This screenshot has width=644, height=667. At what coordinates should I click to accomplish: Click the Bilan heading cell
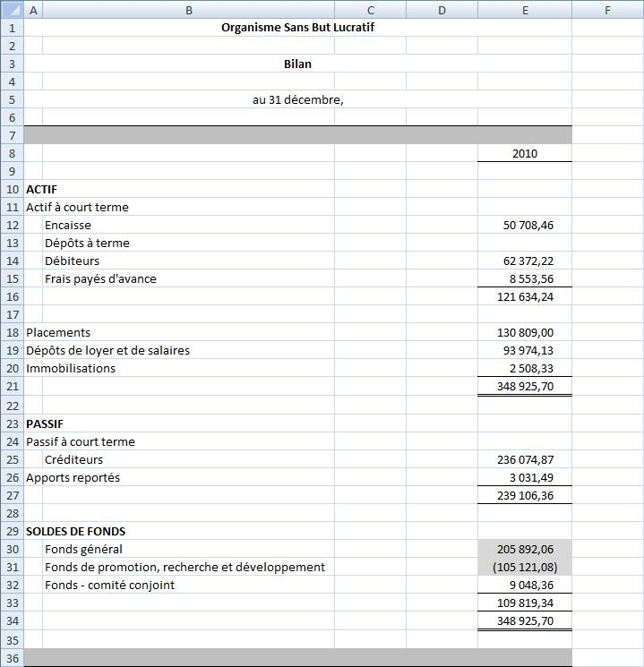click(x=297, y=64)
